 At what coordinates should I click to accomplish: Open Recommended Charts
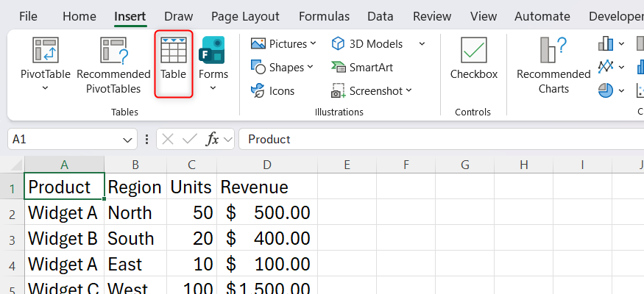coord(553,65)
